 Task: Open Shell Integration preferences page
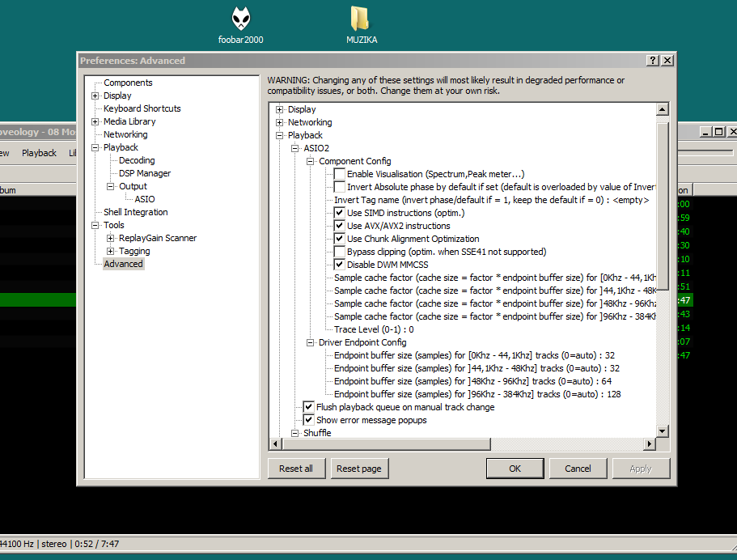(135, 212)
